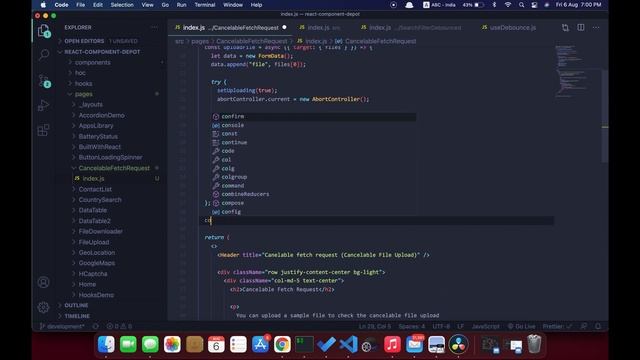Open the Accounts icon in activity bar

click(x=44, y=282)
